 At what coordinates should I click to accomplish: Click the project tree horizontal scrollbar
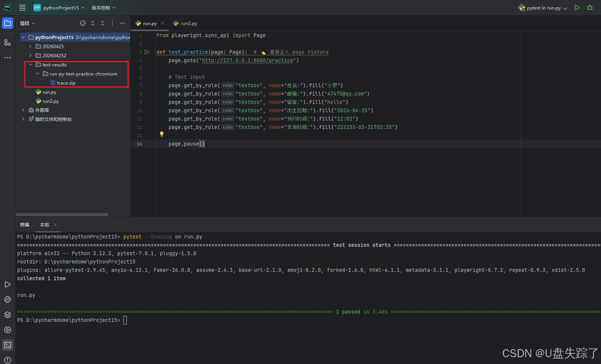click(x=62, y=215)
